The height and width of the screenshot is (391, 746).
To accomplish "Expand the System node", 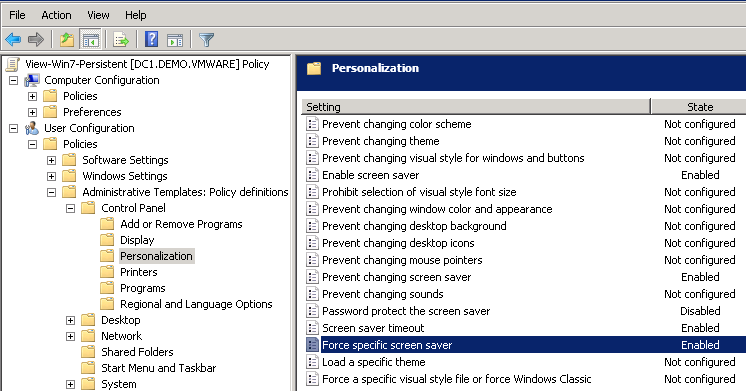I will [x=70, y=385].
